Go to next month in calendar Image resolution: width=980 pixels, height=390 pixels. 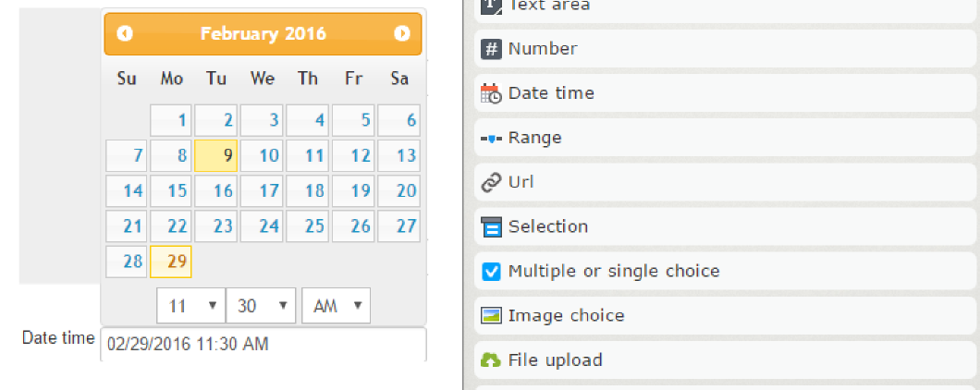pos(401,33)
